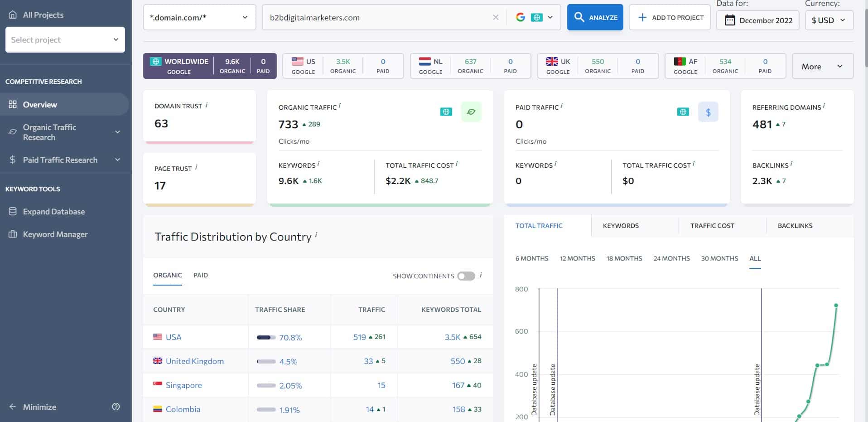Click the organic Keywords info icon
Screen dimensions: 868x422
318,164
